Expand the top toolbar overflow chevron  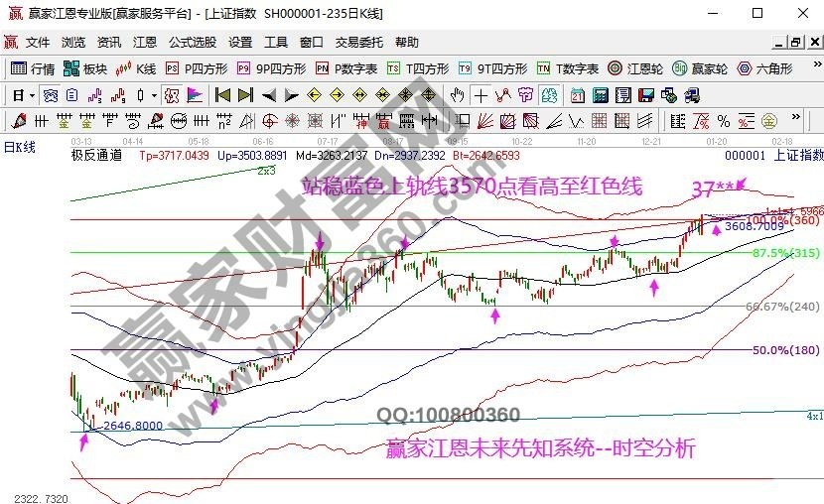coord(816,69)
